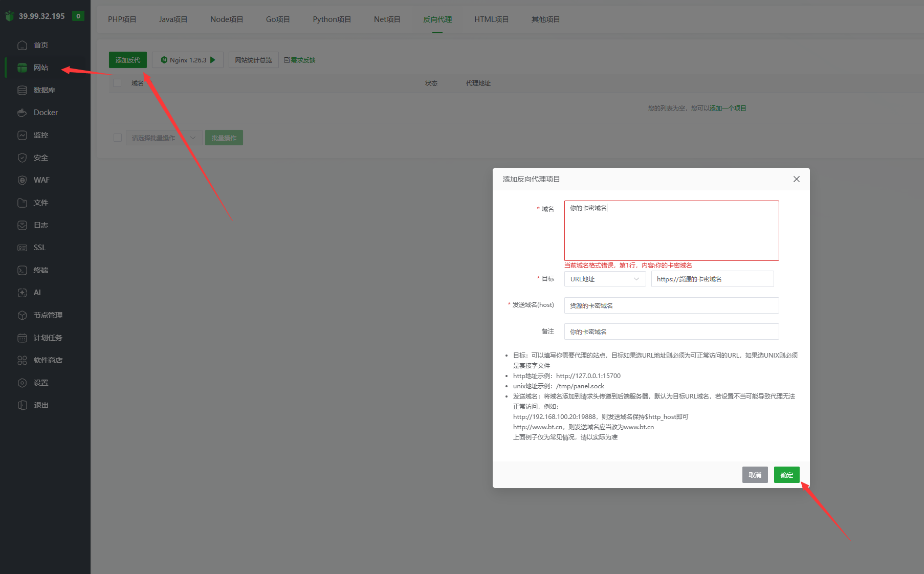Open the Files (文件) folder icon
The width and height of the screenshot is (924, 574).
(x=22, y=203)
